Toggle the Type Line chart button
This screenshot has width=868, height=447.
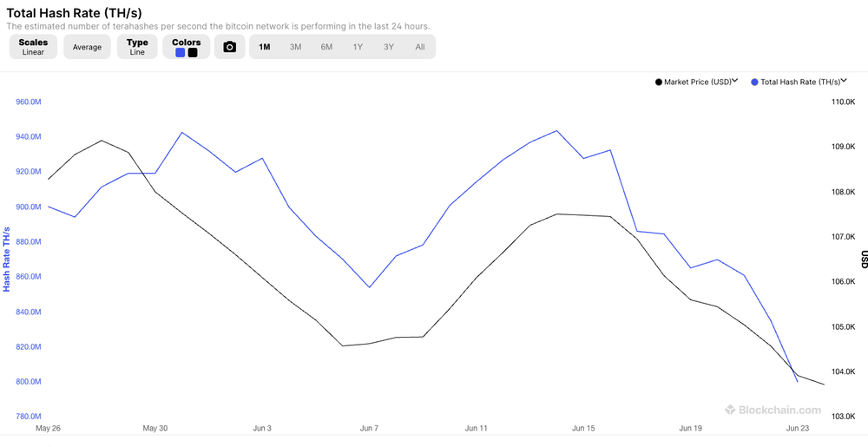tap(137, 47)
